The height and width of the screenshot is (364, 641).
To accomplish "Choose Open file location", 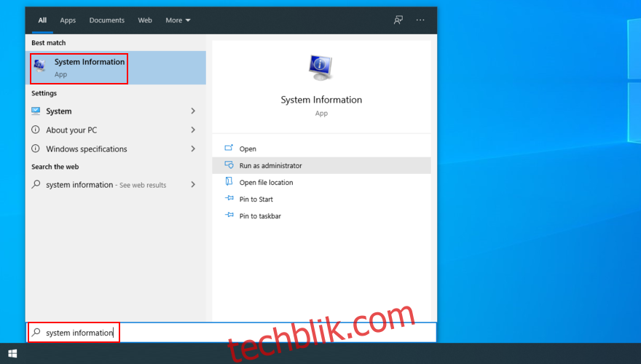I will pyautogui.click(x=321, y=182).
